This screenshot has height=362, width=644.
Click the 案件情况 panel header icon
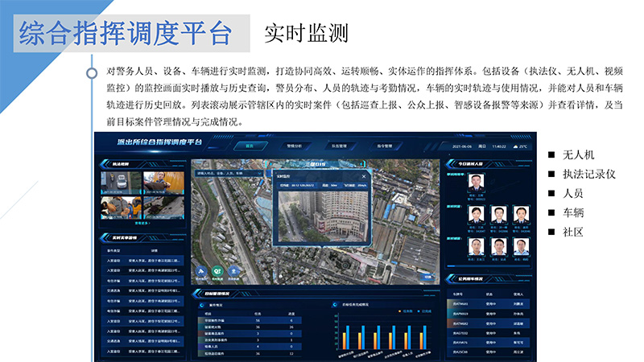click(201, 305)
